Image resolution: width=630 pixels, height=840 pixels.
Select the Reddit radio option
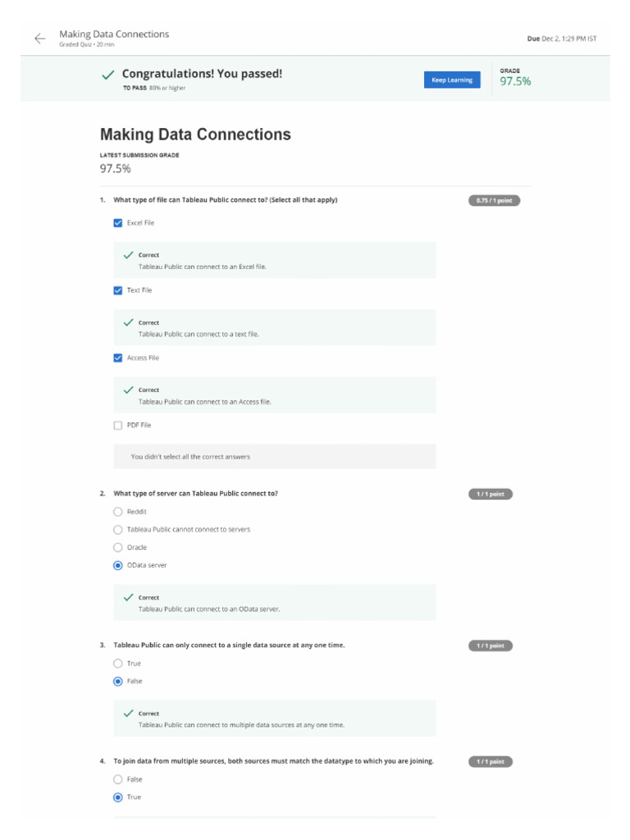[118, 512]
